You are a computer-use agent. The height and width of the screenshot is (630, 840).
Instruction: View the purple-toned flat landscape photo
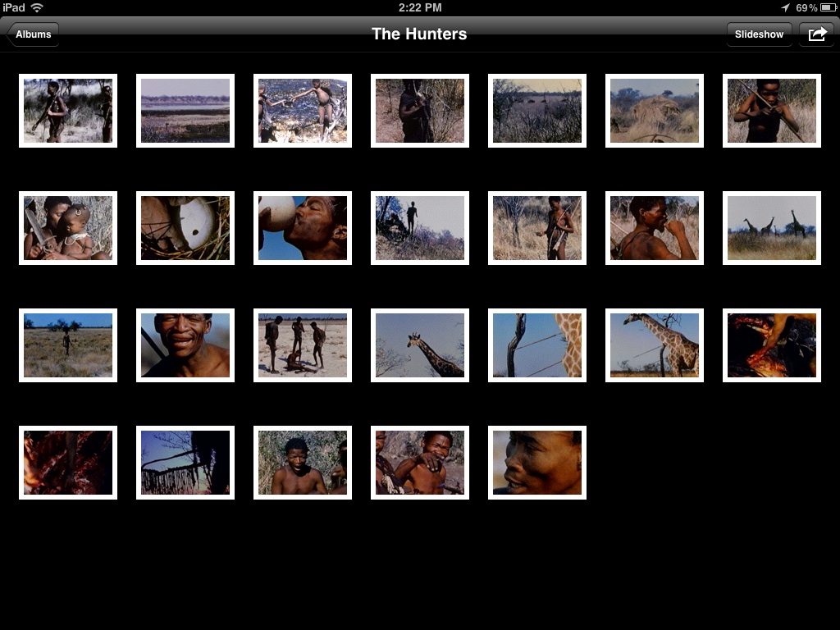pyautogui.click(x=185, y=111)
